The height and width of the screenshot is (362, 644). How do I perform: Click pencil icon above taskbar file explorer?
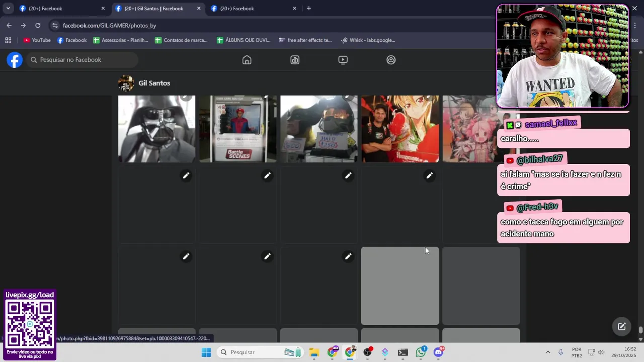pos(267,256)
